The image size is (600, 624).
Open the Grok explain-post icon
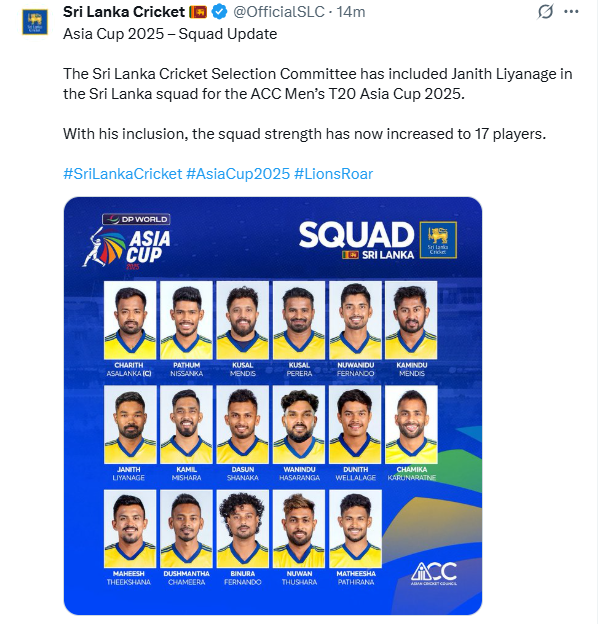pos(545,12)
